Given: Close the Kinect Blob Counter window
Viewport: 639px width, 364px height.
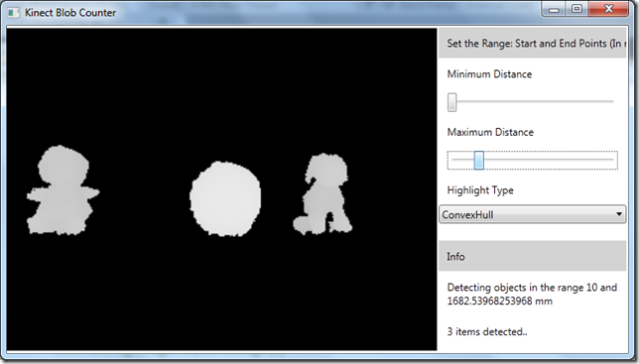Looking at the screenshot, I should tap(608, 9).
